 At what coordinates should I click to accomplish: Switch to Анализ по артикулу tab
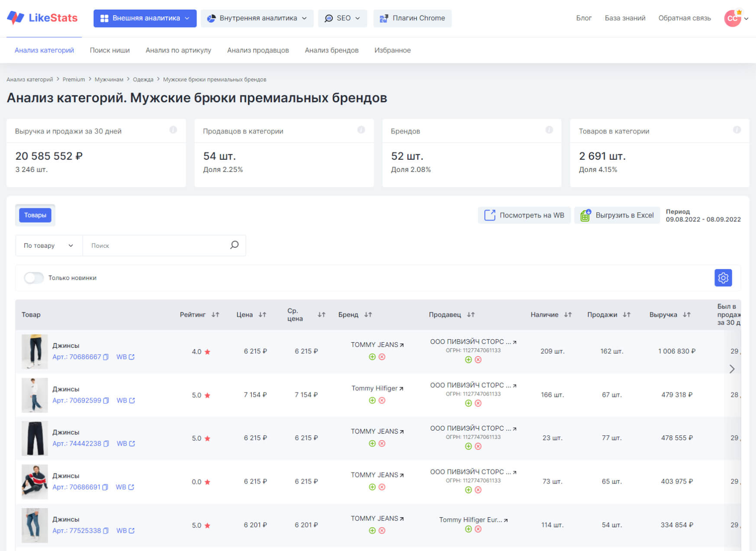178,50
